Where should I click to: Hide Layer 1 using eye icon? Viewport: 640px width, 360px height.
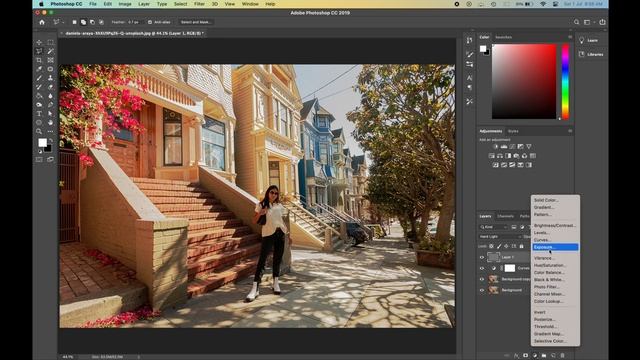pyautogui.click(x=482, y=257)
